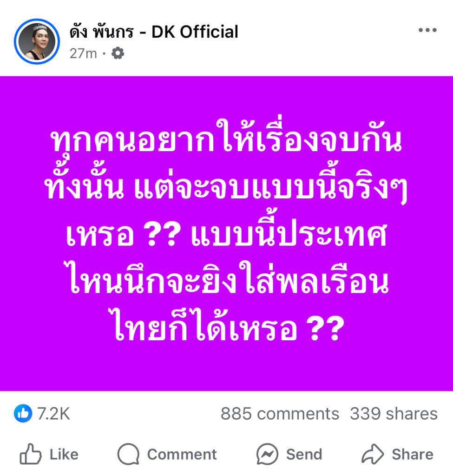
Task: Click the white Thai text in post
Action: (x=226, y=231)
